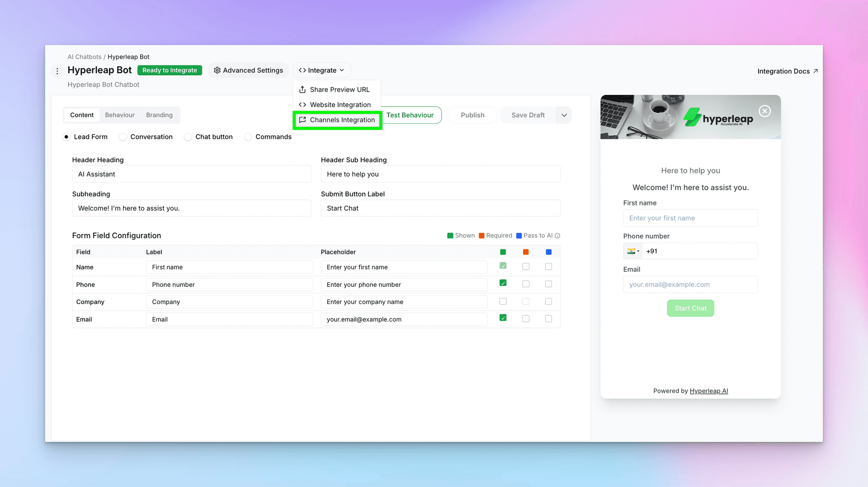Expand the Integrate dropdown menu

pyautogui.click(x=321, y=70)
